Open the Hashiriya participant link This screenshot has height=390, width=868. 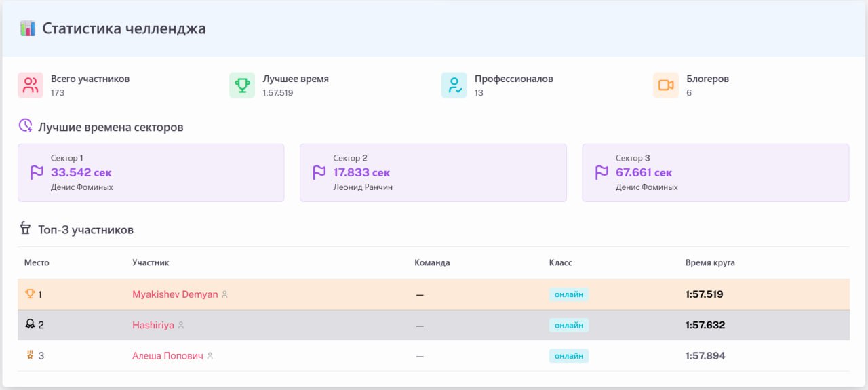click(x=153, y=325)
